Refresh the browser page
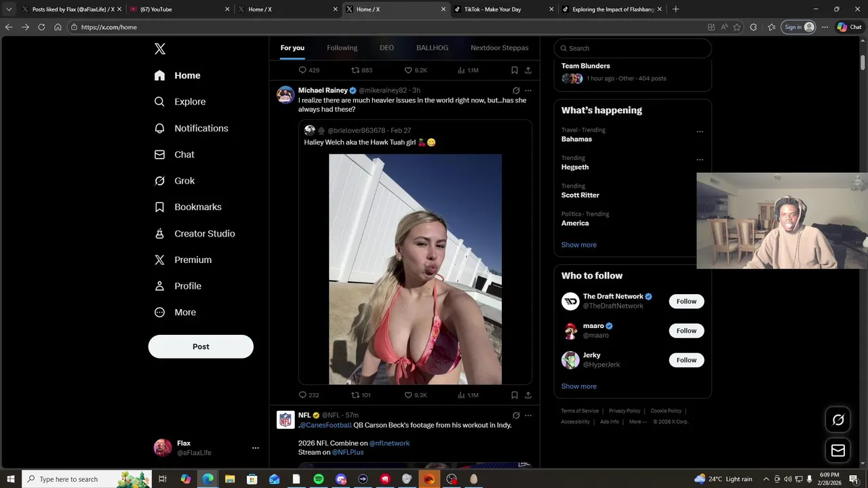The image size is (868, 488). (41, 27)
